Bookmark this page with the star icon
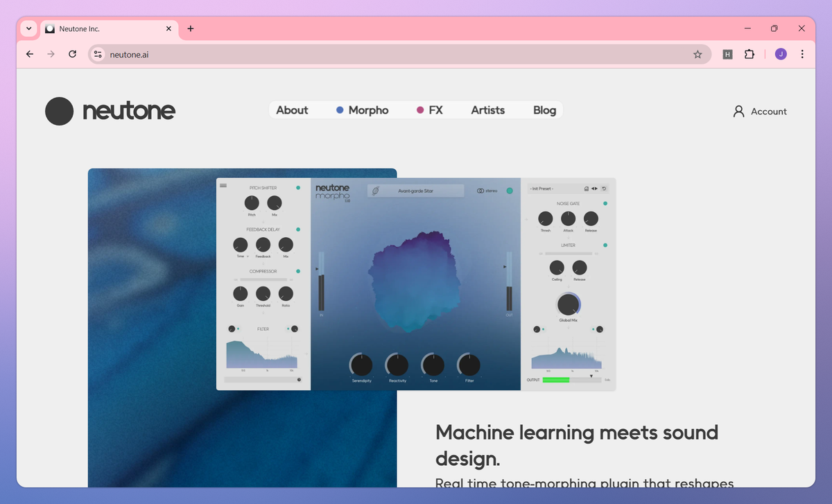This screenshot has width=832, height=504. [x=697, y=54]
